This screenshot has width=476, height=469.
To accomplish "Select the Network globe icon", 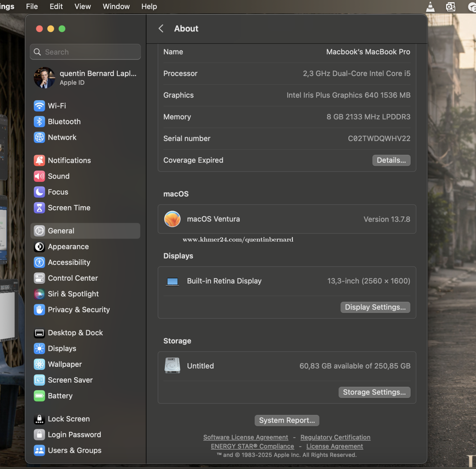I will point(40,137).
